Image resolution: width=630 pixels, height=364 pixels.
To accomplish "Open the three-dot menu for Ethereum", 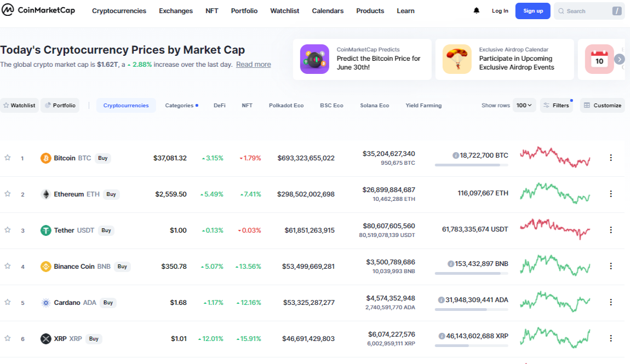I will point(611,194).
